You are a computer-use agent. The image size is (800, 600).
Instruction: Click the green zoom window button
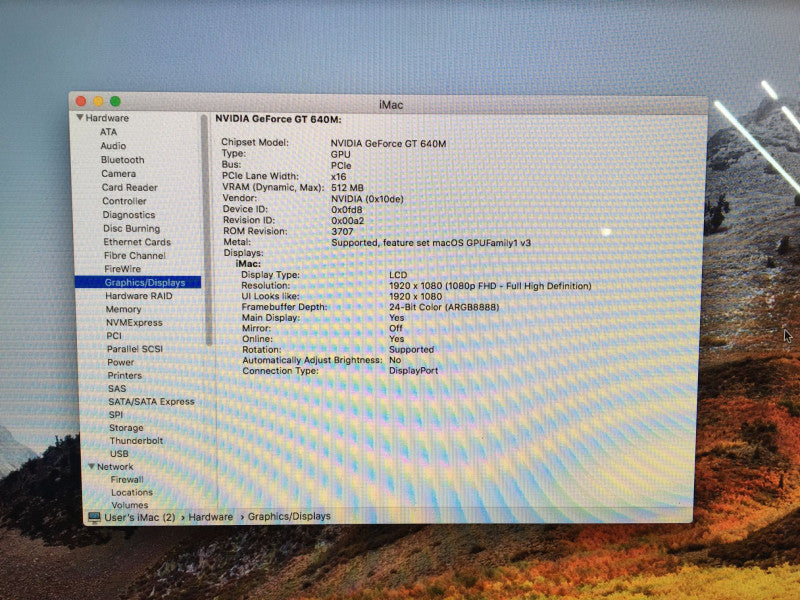pyautogui.click(x=115, y=101)
